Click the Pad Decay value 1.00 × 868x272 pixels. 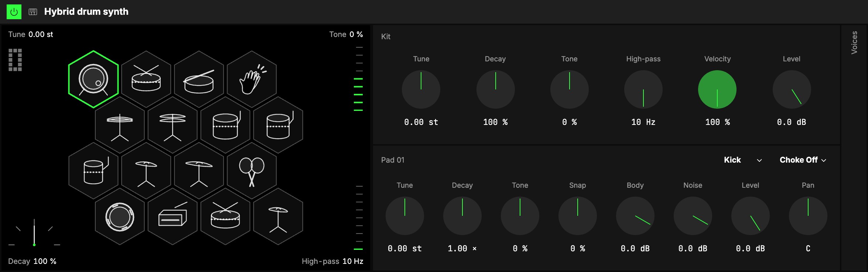[x=462, y=249]
